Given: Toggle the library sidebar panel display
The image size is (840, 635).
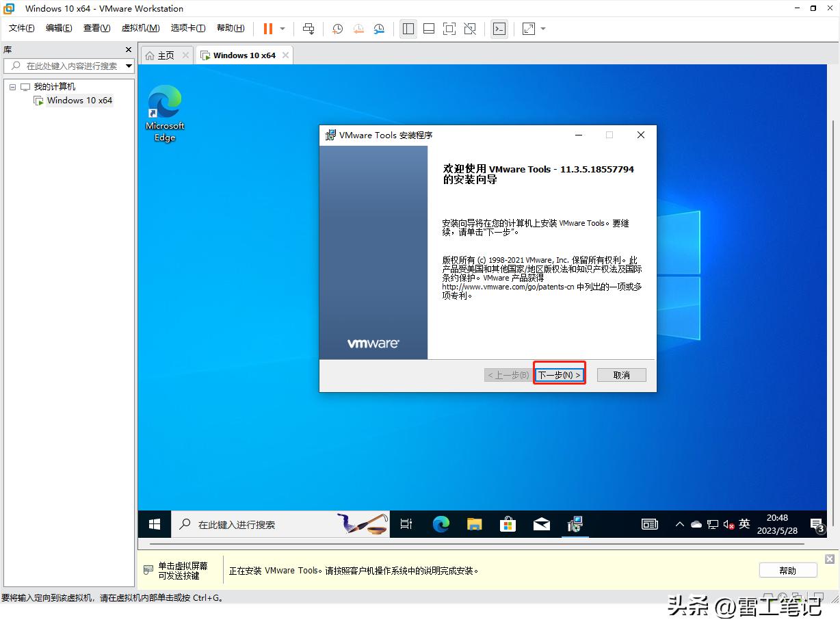Looking at the screenshot, I should pos(408,29).
